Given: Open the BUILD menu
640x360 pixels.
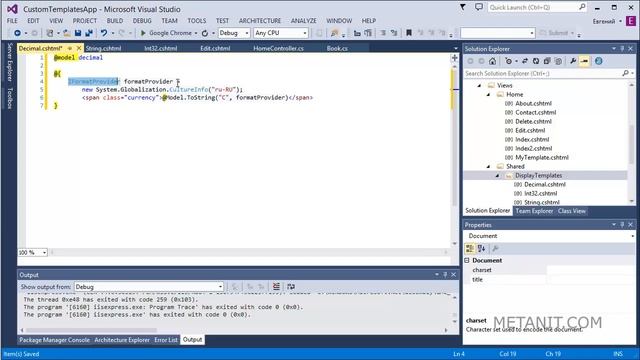Looking at the screenshot, I should [x=115, y=20].
